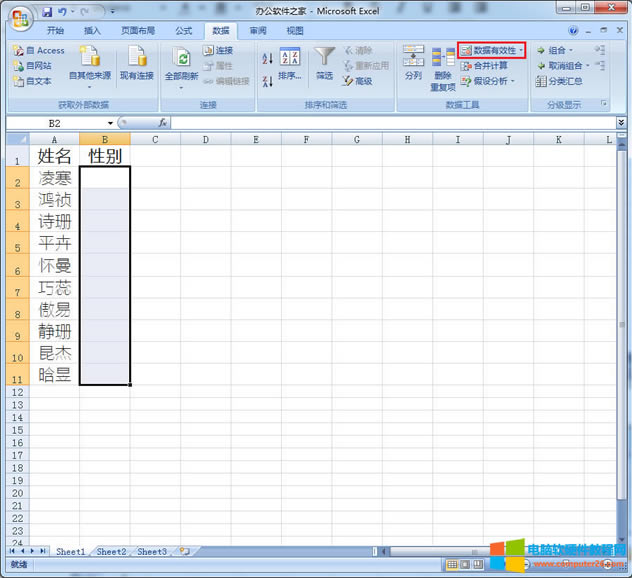The height and width of the screenshot is (578, 632).
Task: Click the 分类汇总 (Subtotal) button
Action: pyautogui.click(x=558, y=81)
